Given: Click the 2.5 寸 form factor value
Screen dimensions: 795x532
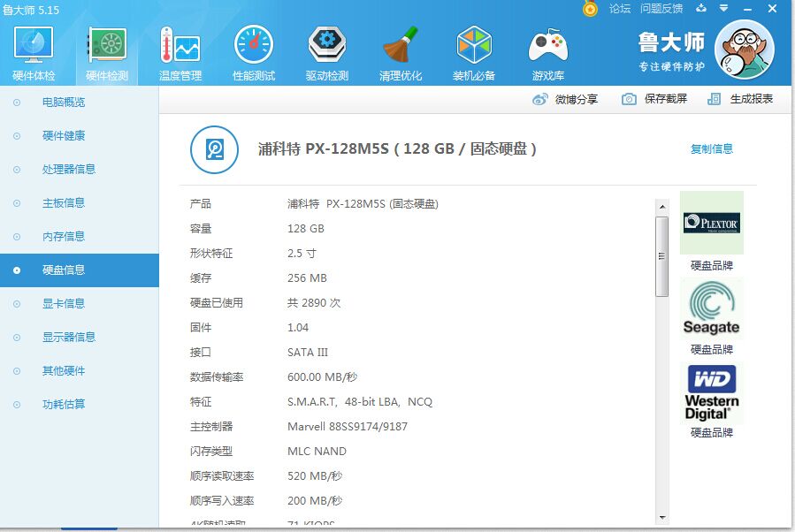Looking at the screenshot, I should [302, 254].
